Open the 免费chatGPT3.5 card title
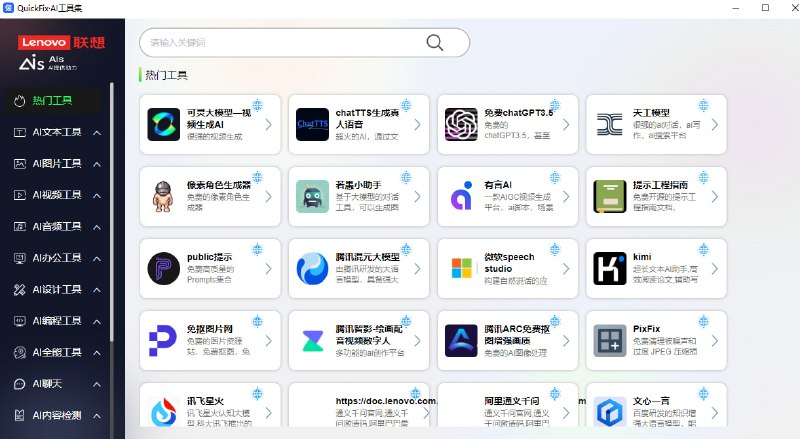The width and height of the screenshot is (800, 439). (x=518, y=113)
